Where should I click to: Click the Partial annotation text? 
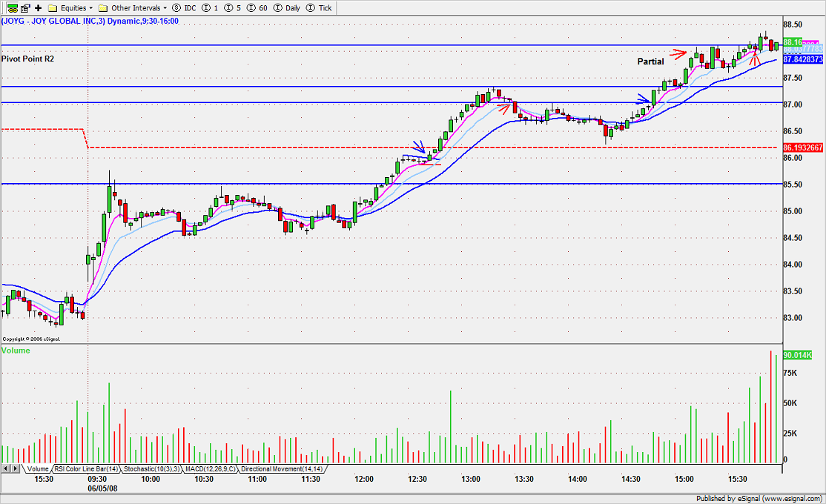pyautogui.click(x=650, y=62)
